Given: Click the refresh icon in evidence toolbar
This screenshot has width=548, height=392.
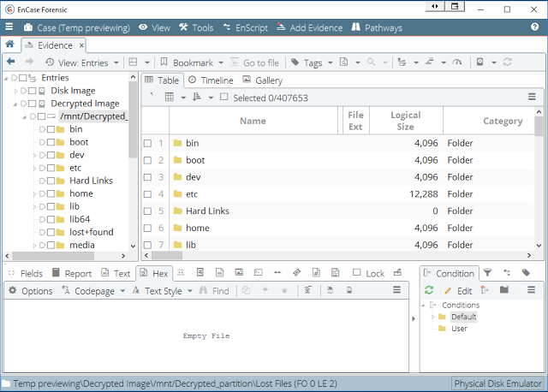Looking at the screenshot, I should pos(507,62).
